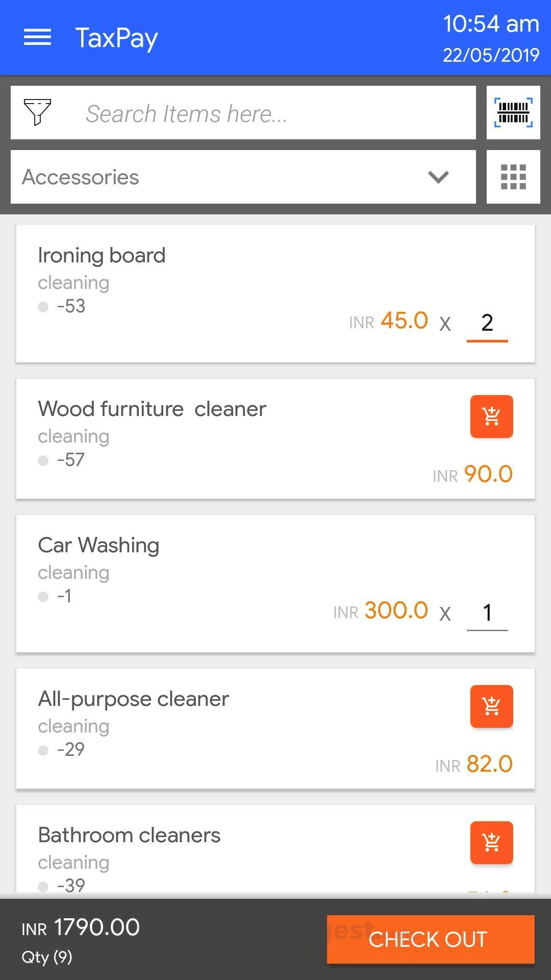551x980 pixels.
Task: Edit Car Washing quantity field
Action: pyautogui.click(x=487, y=612)
